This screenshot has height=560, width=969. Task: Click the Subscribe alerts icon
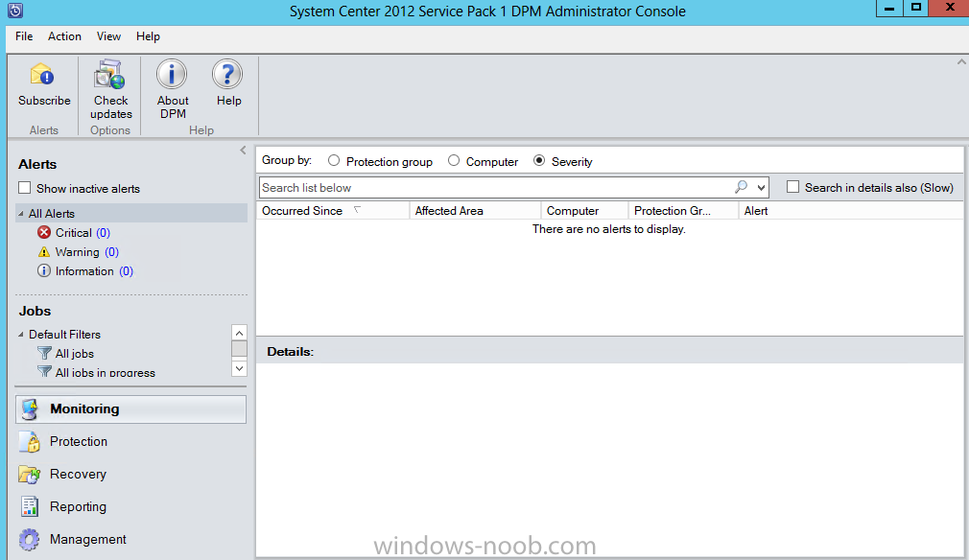coord(42,75)
